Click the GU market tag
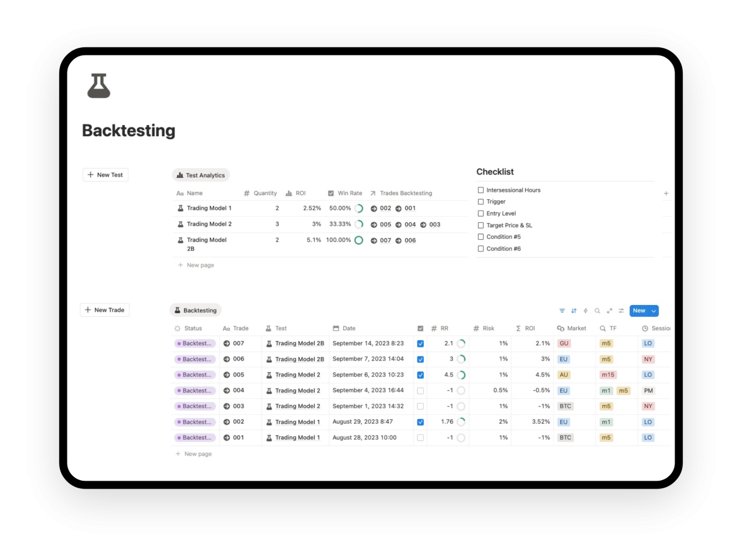The width and height of the screenshot is (742, 560). [564, 344]
